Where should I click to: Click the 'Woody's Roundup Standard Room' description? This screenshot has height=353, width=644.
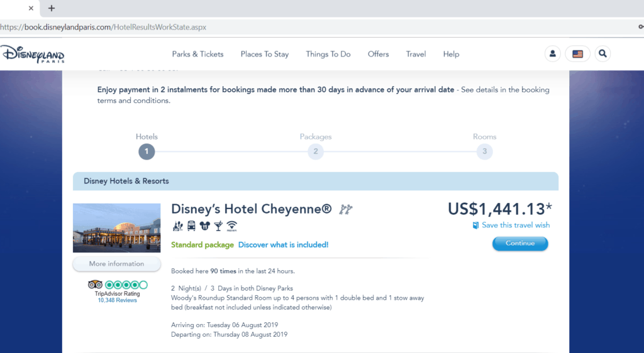tap(297, 303)
